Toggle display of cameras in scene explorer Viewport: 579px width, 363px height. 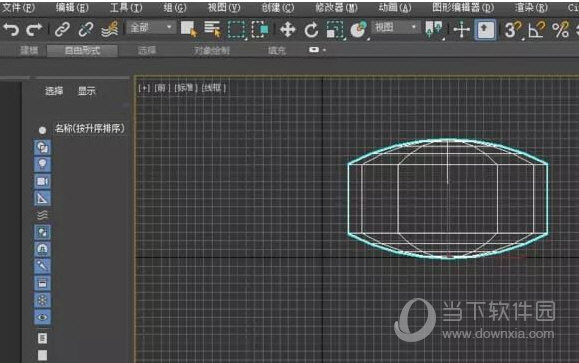point(42,181)
